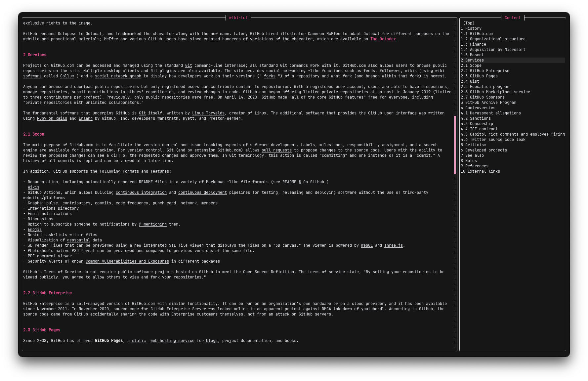Viewport: 588px width, 381px height.
Task: Go to '4 Controversies' in contents
Action: coord(478,108)
